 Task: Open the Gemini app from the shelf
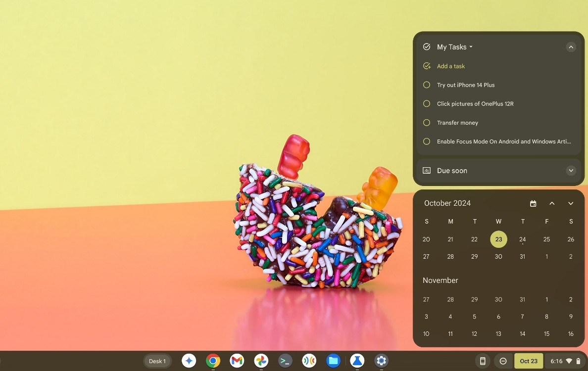pos(189,361)
